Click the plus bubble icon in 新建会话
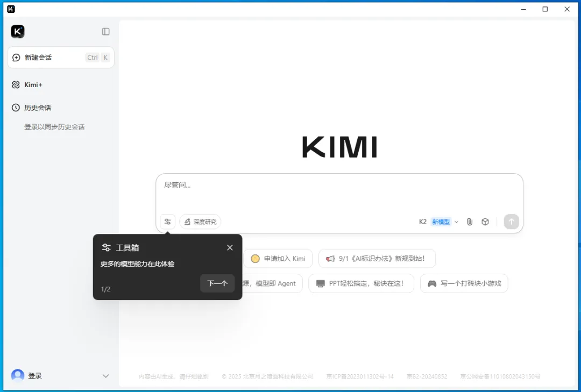The height and width of the screenshot is (392, 581). 16,58
